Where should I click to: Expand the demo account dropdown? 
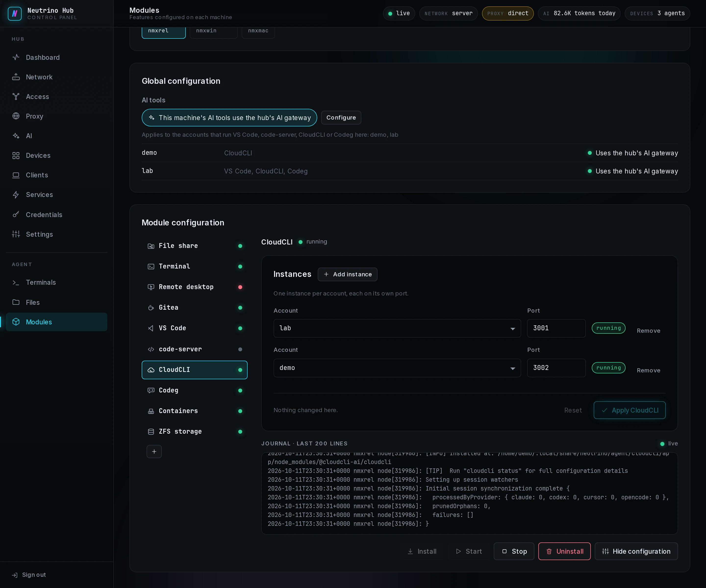[x=397, y=368]
